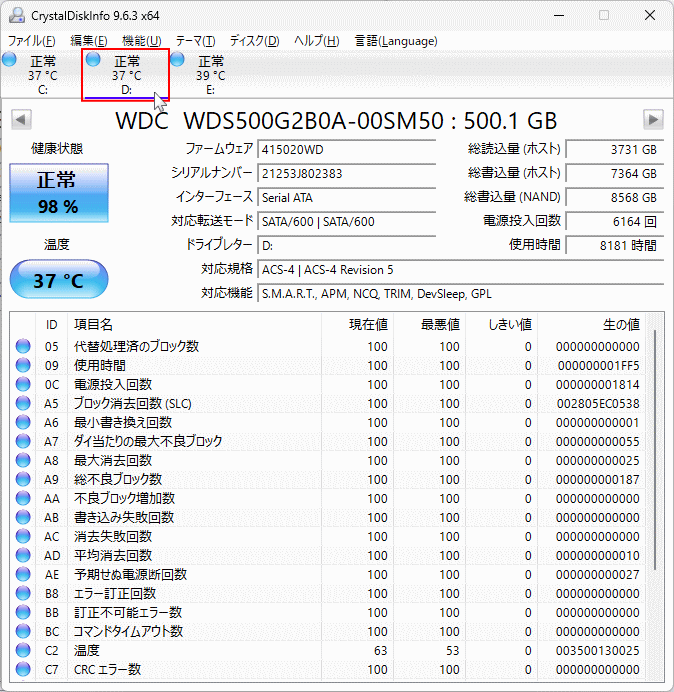Open the 機能(U) menu
Screen dimensions: 674x692
pos(142,41)
